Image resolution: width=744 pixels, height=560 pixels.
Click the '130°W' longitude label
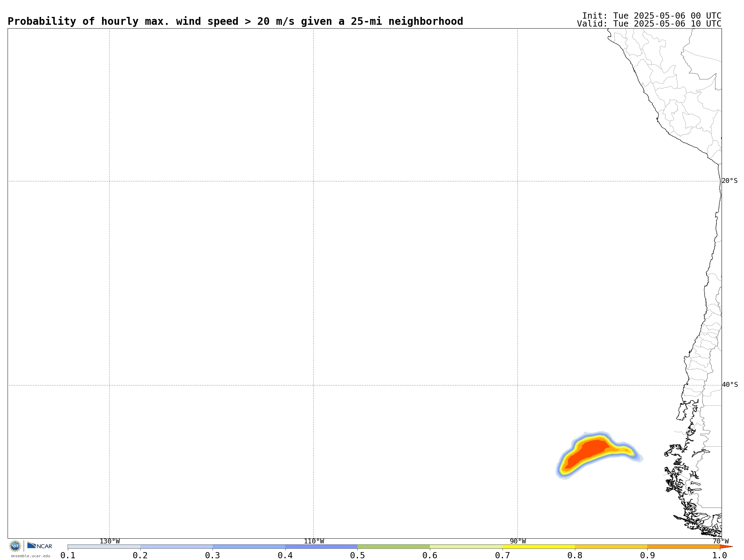(110, 541)
